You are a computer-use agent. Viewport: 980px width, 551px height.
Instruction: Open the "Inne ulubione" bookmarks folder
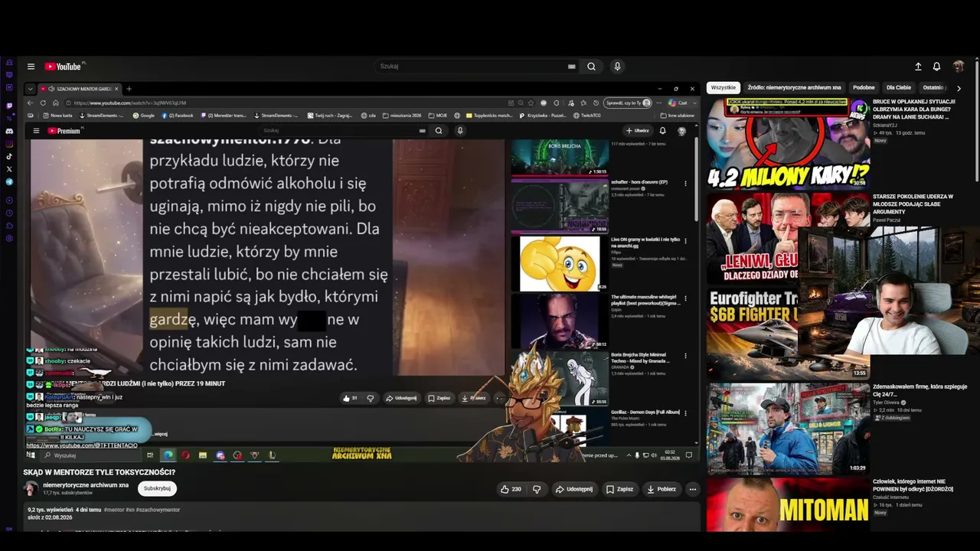[678, 116]
